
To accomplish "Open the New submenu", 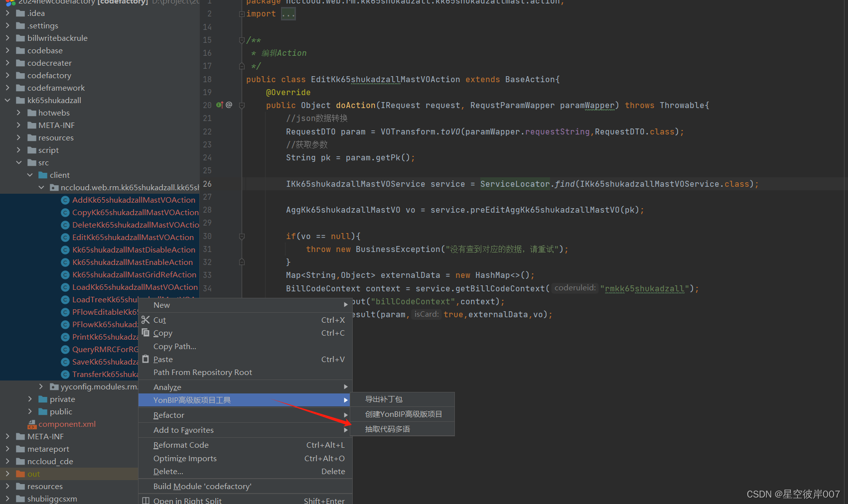I will [245, 305].
